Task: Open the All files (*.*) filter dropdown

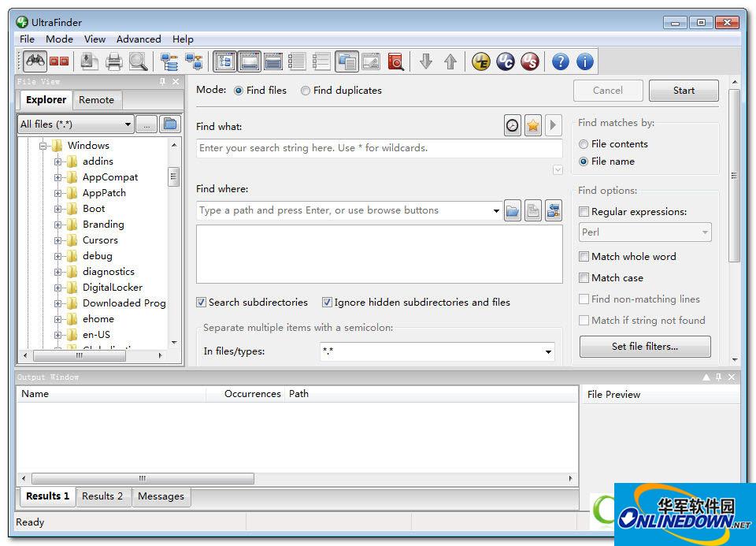Action: [128, 124]
